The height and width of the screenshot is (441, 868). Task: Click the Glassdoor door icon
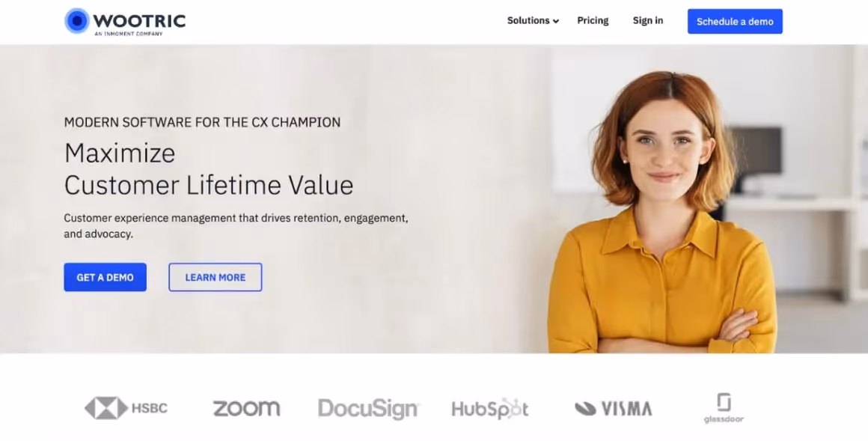pos(724,402)
